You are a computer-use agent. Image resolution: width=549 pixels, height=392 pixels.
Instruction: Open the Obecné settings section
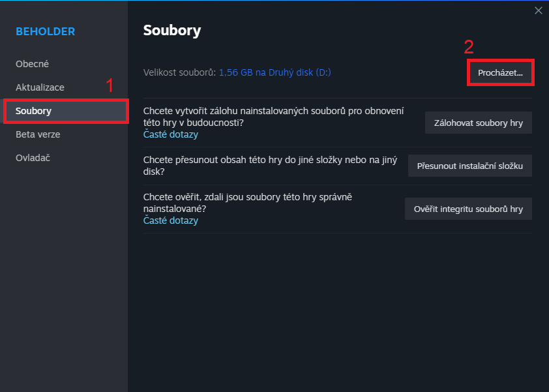[x=33, y=64]
